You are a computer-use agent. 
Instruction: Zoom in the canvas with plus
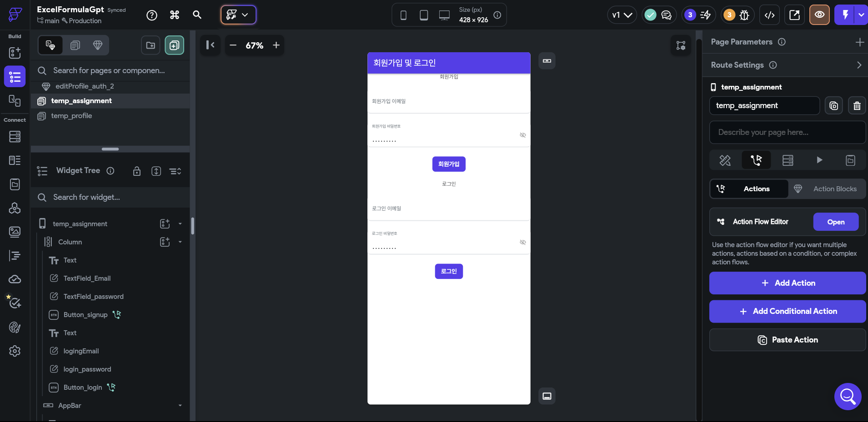(276, 45)
